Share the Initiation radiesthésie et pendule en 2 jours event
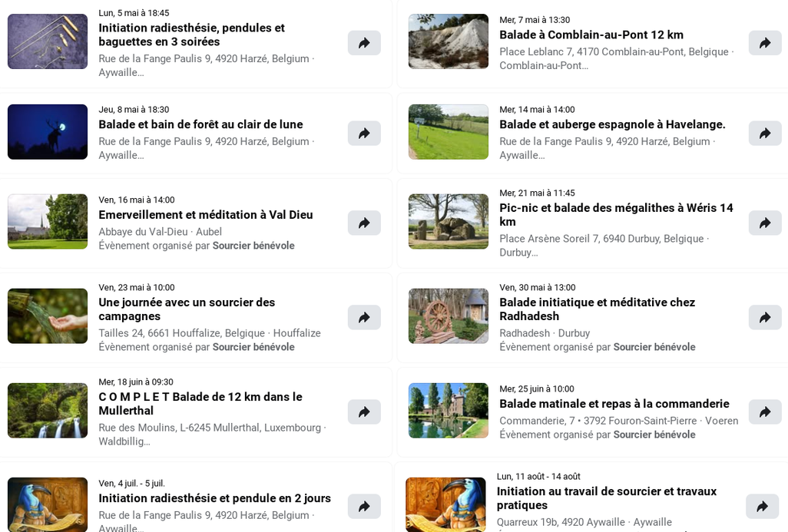 point(364,506)
